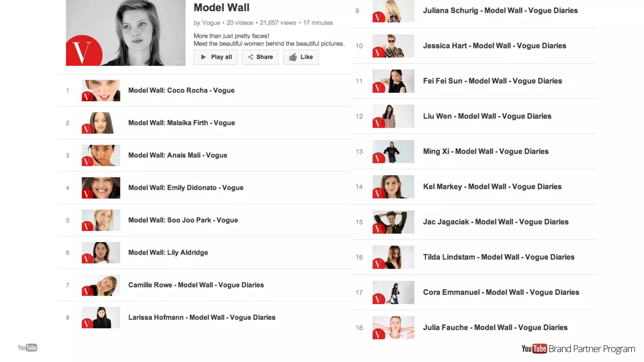This screenshot has width=644, height=362.
Task: Click the thumbs-up Like button
Action: [301, 57]
